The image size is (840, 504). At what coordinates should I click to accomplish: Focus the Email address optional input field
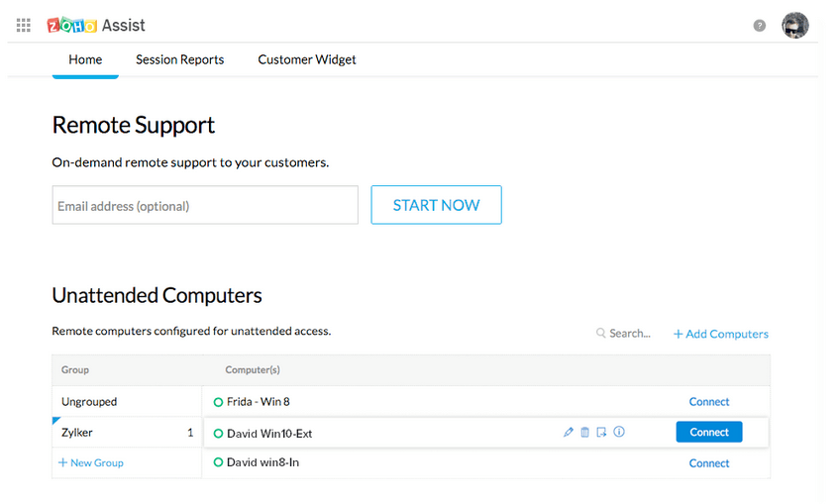click(x=205, y=206)
